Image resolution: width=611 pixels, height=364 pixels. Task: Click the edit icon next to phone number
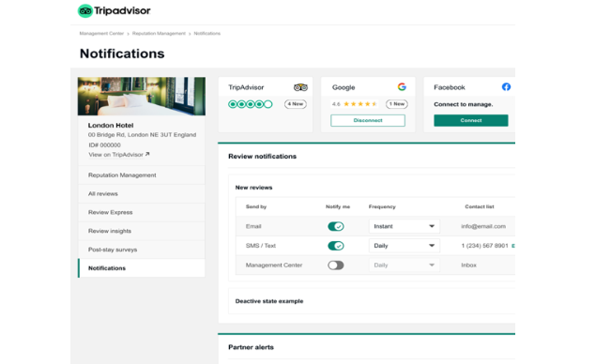(513, 246)
